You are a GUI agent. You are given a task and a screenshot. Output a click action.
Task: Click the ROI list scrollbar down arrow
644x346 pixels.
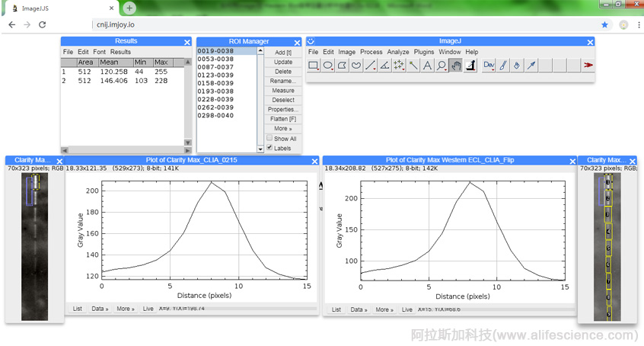point(260,149)
